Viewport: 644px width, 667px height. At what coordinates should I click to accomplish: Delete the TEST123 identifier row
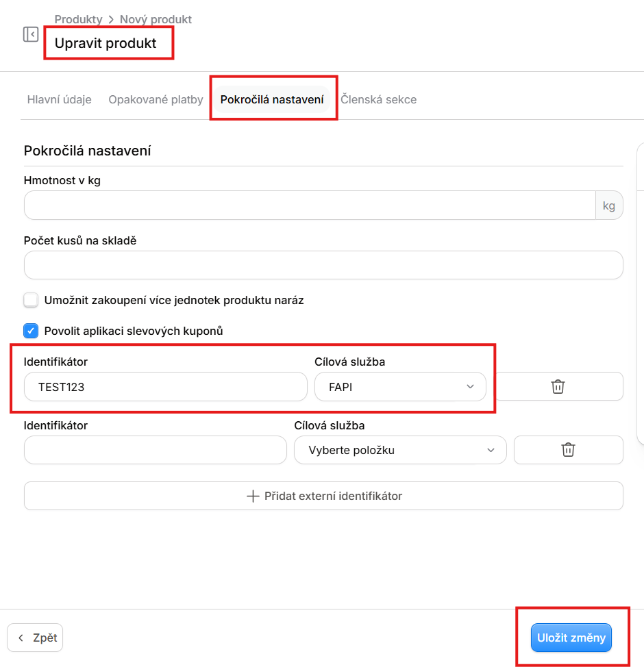click(558, 387)
